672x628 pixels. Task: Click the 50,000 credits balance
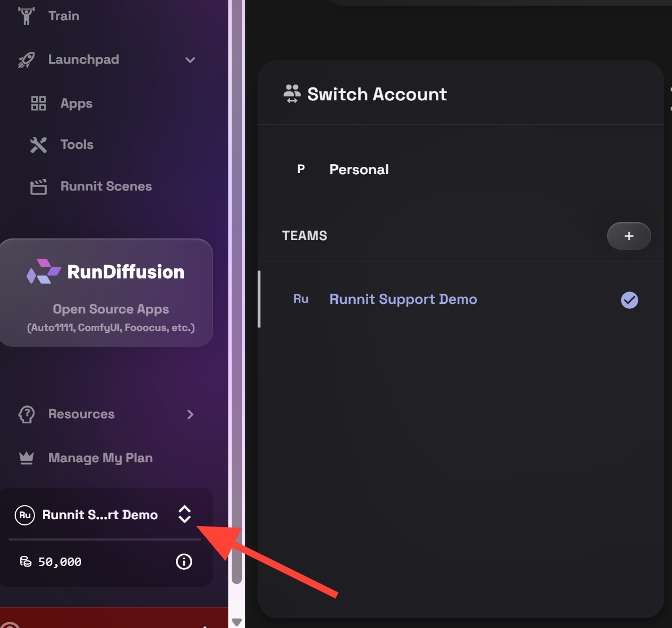tap(59, 562)
